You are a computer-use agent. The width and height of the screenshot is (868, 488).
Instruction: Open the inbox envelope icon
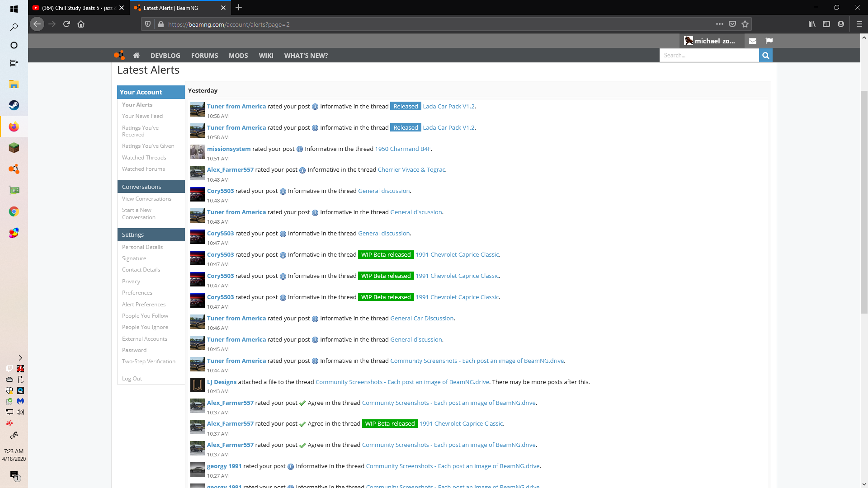tap(753, 41)
